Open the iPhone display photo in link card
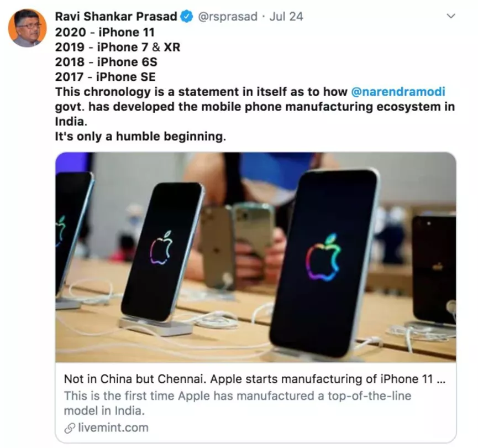Viewport: 478px width, 448px height. pyautogui.click(x=255, y=257)
